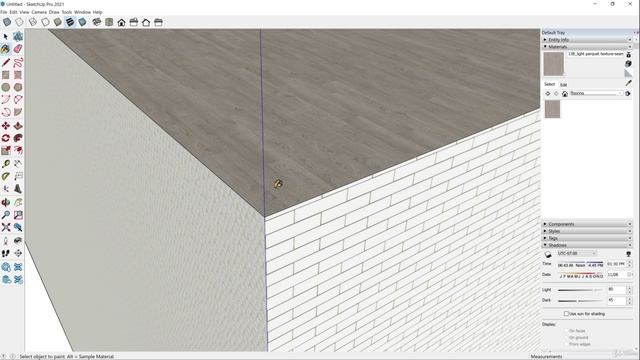
Task: Switch to Materials Select tab
Action: coord(549,84)
